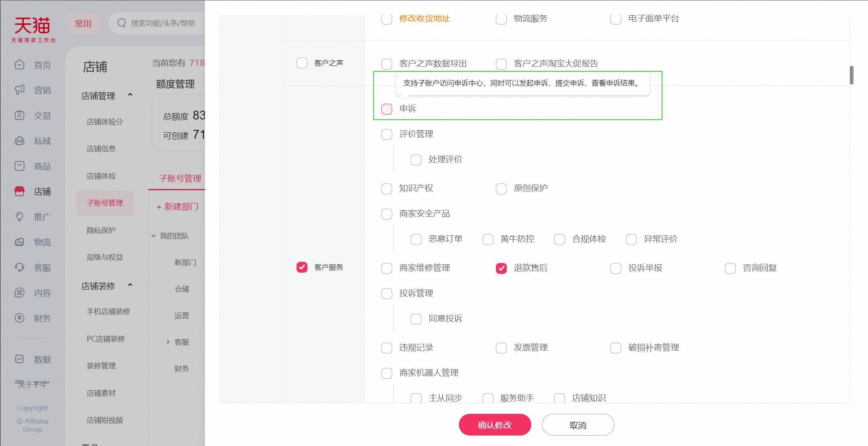Click the 商品 bag icon

click(x=19, y=166)
